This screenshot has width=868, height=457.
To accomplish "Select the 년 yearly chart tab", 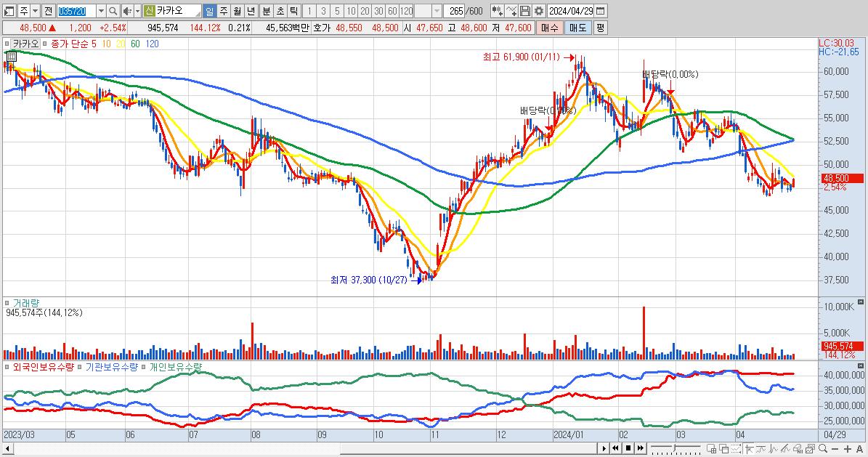I will tap(251, 11).
